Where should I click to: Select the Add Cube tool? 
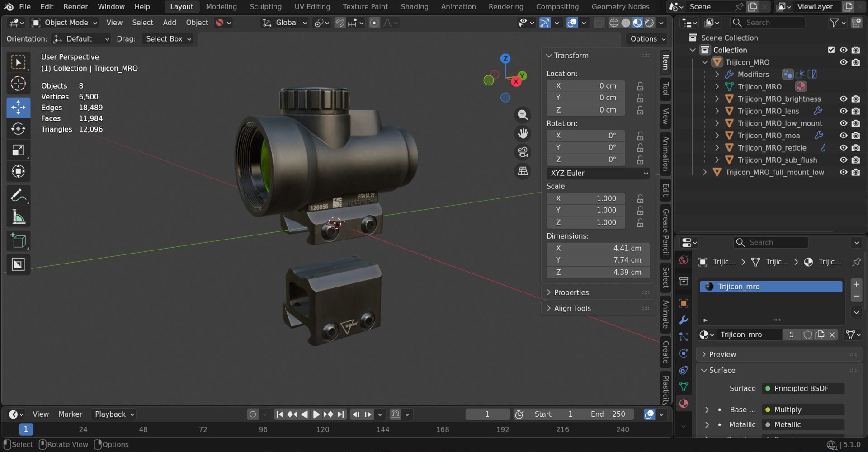click(x=18, y=241)
